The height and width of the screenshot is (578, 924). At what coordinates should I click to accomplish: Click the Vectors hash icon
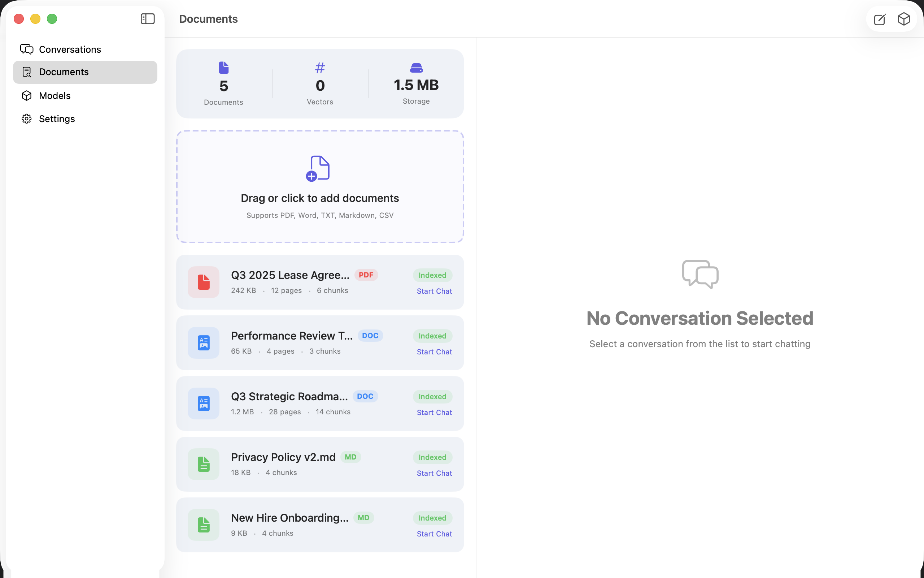tap(320, 68)
